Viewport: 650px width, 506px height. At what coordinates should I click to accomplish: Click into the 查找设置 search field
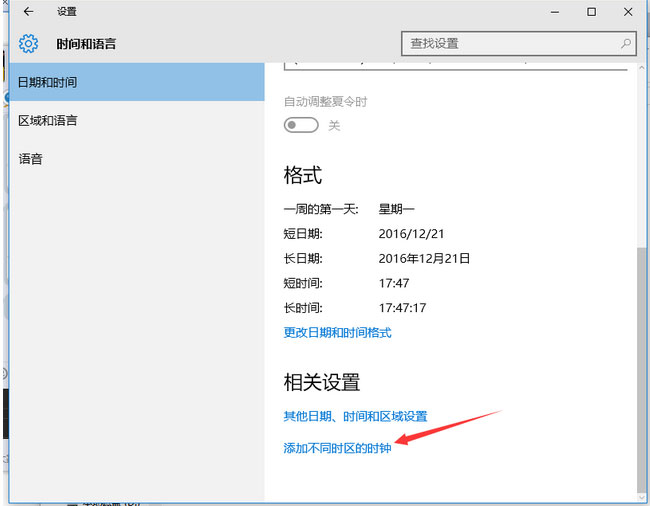point(519,44)
